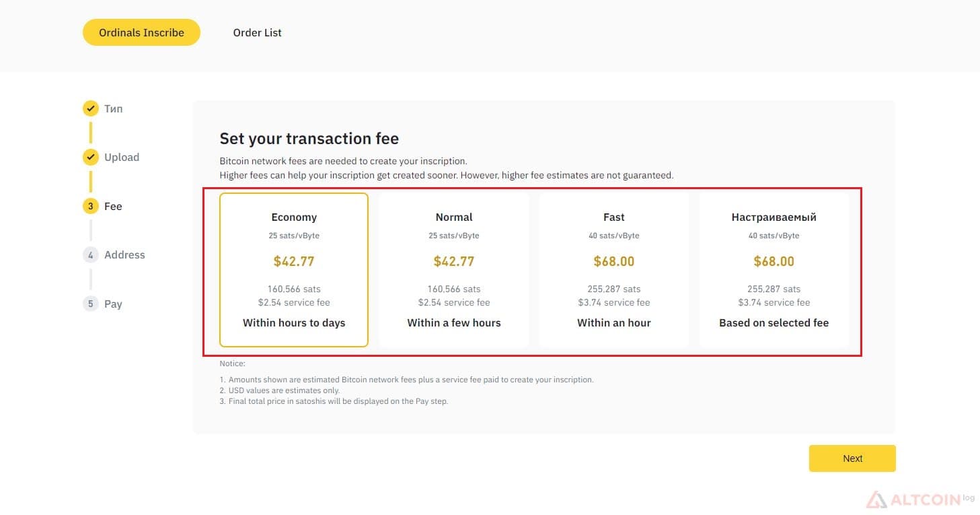Click the step 4 Address circle
Screen dimensions: 980x515
pyautogui.click(x=91, y=255)
